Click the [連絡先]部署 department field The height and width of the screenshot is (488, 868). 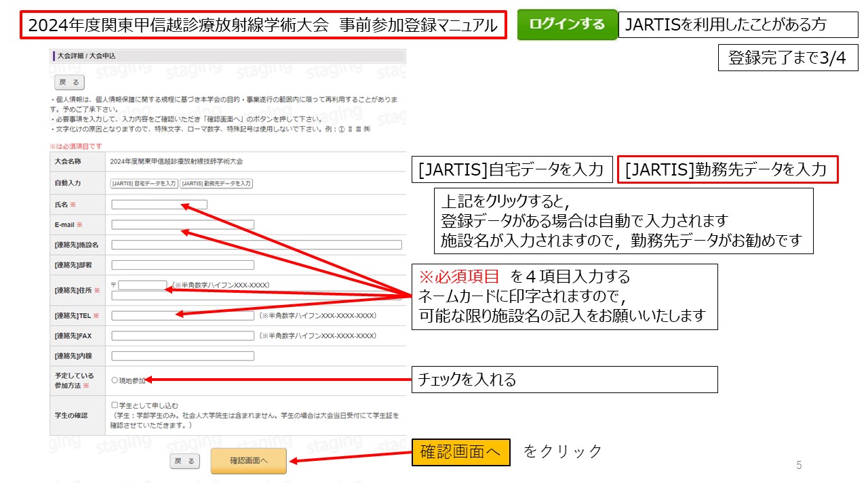coord(182,265)
